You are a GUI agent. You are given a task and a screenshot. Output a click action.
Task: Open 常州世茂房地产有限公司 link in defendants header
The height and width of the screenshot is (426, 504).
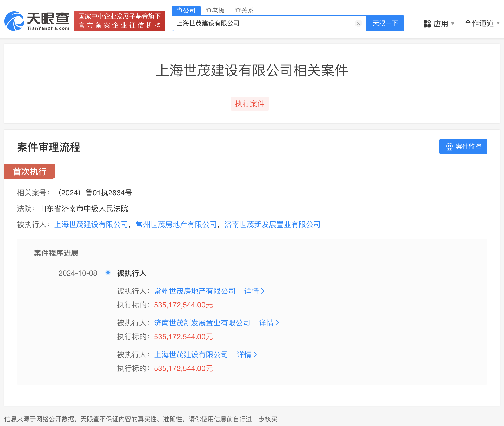coord(176,224)
